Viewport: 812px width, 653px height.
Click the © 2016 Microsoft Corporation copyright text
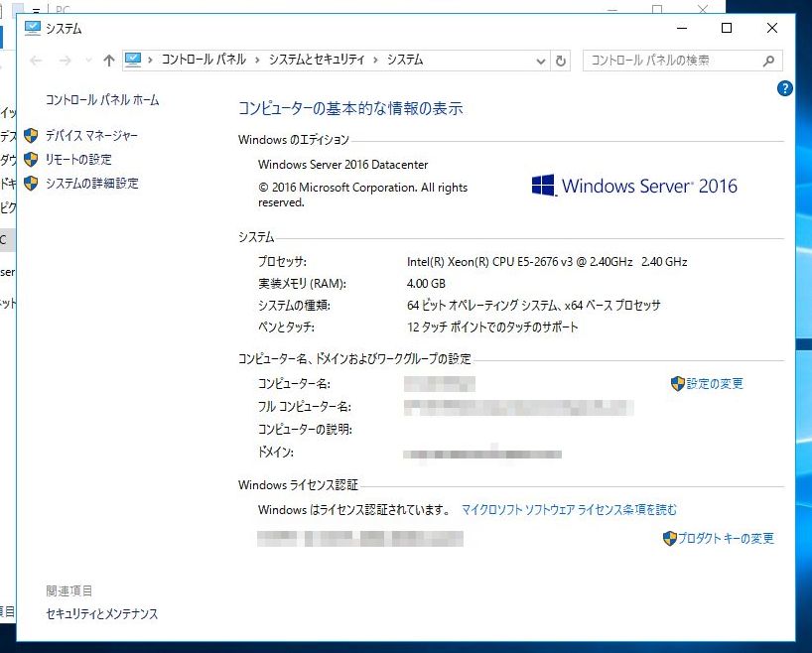(x=362, y=195)
